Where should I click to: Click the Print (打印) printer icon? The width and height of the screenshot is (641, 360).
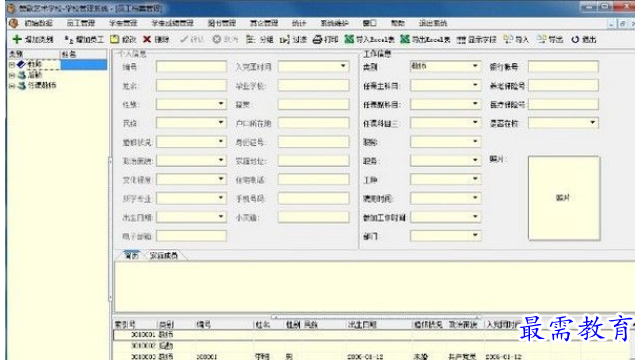point(317,39)
